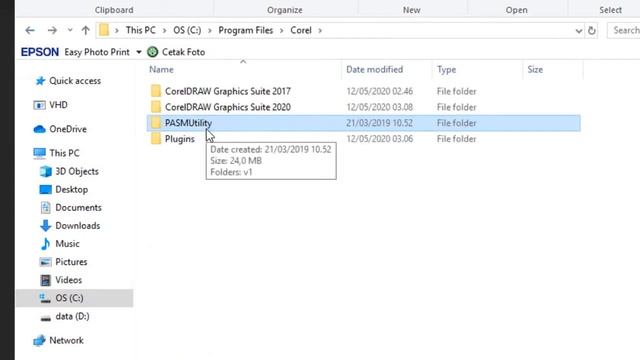Open data (D:) drive in sidebar
Viewport: 640px width, 360px height.
click(72, 316)
